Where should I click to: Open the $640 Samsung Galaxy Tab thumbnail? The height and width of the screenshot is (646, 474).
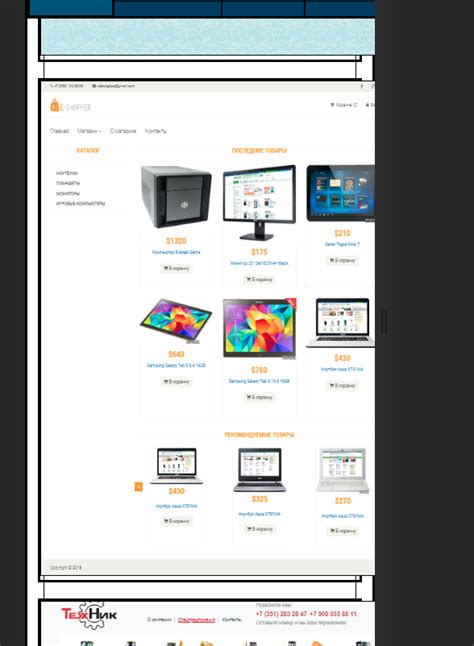tap(176, 321)
